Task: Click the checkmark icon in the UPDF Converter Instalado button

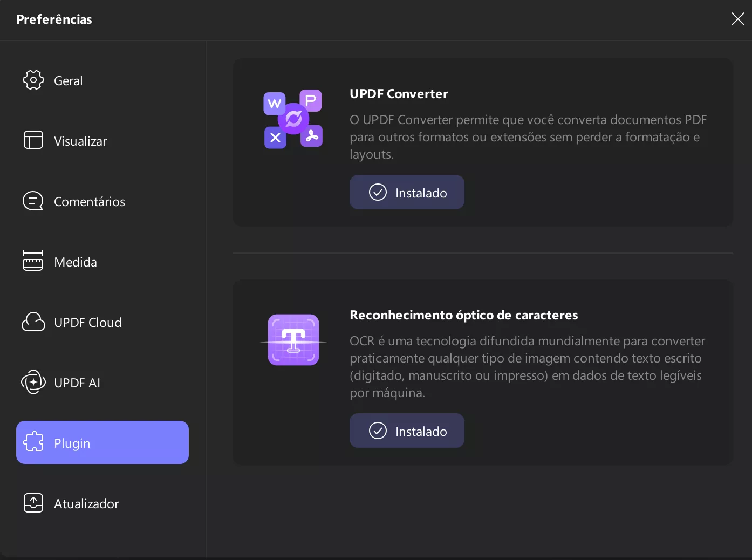Action: [x=378, y=192]
